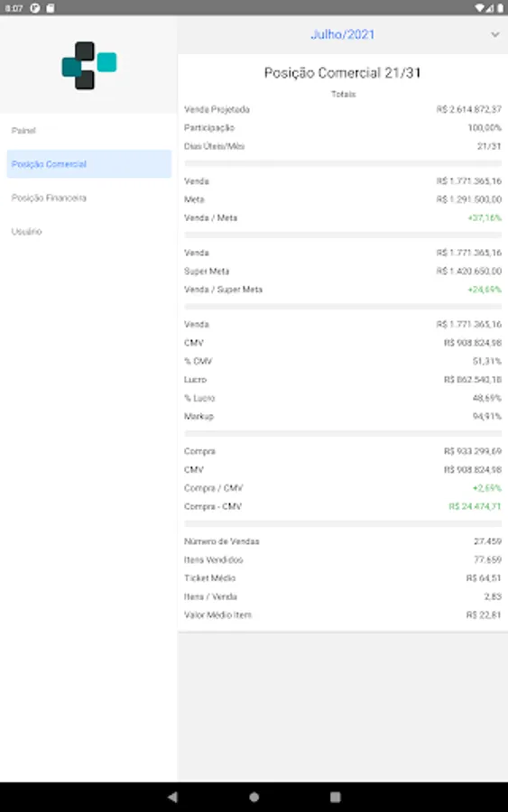Click the R$ 1.291.500,00 Meta value
The width and height of the screenshot is (508, 812).
(x=468, y=199)
